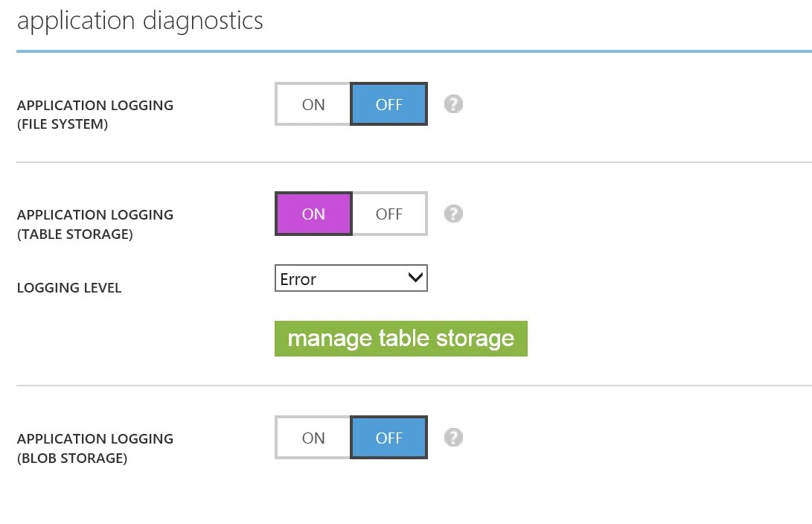Screen dimensions: 812x524
Task: Open help for file system logging
Action: 453,104
